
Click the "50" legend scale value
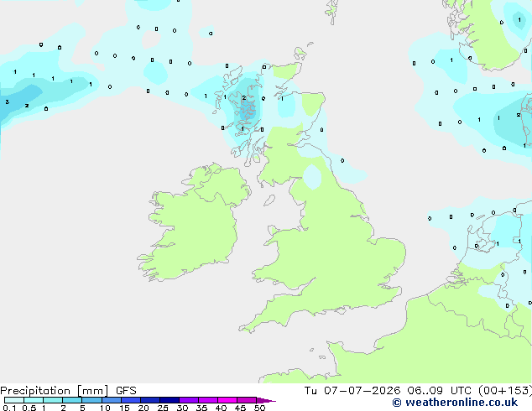(259, 408)
